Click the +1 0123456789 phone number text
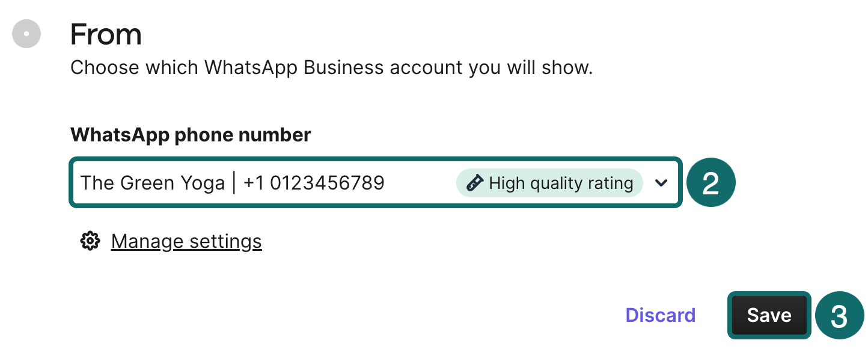Image resolution: width=868 pixels, height=355 pixels. (313, 183)
